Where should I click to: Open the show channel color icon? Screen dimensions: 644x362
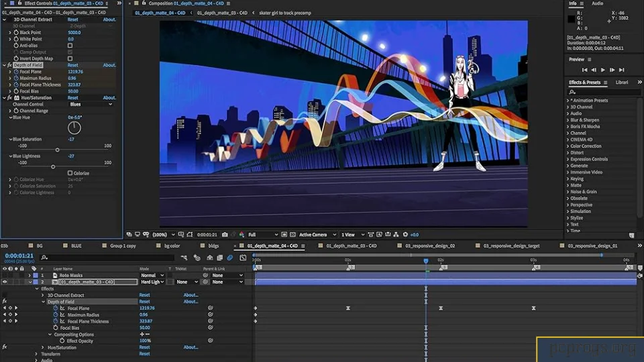point(241,235)
